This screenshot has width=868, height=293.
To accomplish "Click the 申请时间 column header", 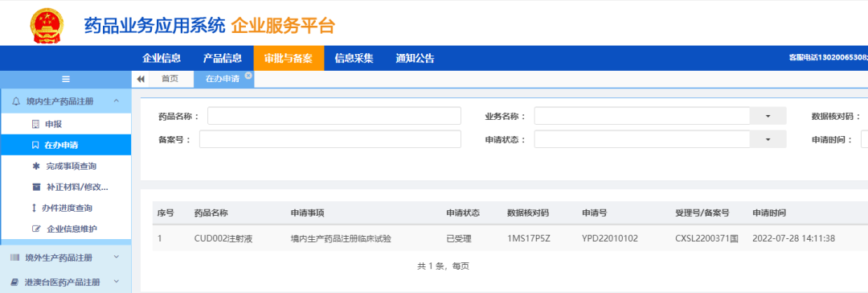I will point(769,213).
